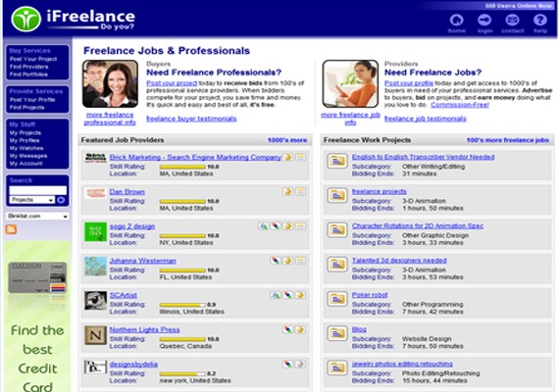The width and height of the screenshot is (559, 392).
Task: Click portfolio icon in Northern Lights Press row
Action: pos(287,330)
